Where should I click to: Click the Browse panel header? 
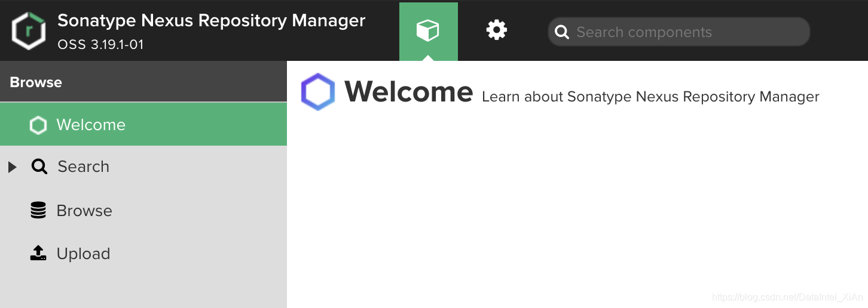click(143, 82)
